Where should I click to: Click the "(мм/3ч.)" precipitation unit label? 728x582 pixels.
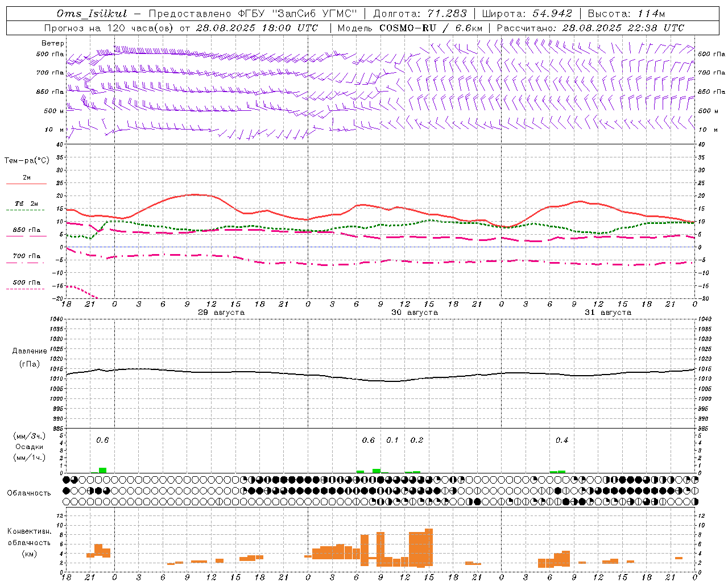[30, 436]
